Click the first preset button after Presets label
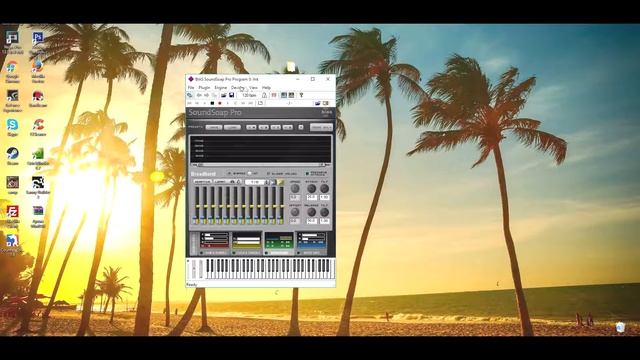 coord(214,127)
